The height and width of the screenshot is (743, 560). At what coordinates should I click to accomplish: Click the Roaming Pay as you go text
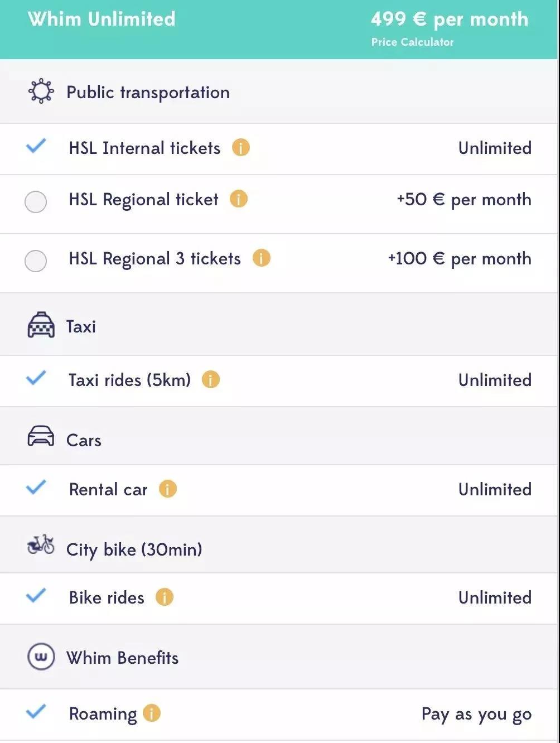(476, 714)
